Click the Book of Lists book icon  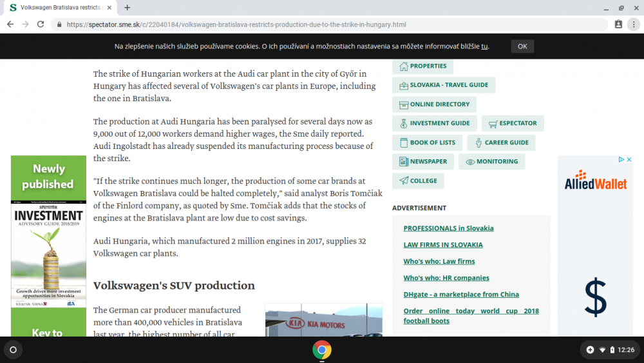(x=404, y=142)
